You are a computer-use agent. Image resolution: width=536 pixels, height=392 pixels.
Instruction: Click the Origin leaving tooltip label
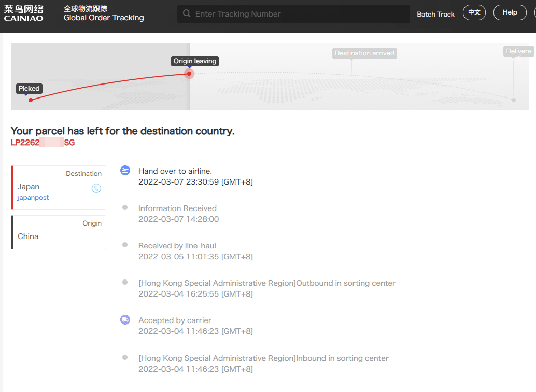(x=194, y=61)
